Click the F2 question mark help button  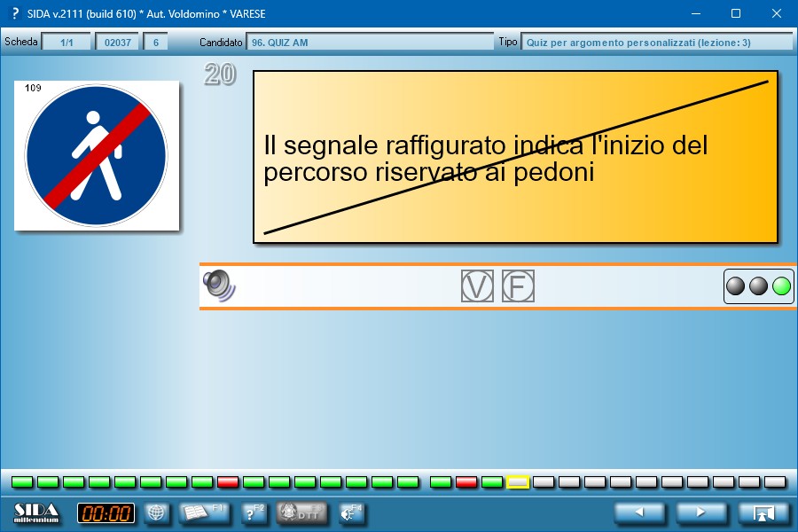pos(254,512)
